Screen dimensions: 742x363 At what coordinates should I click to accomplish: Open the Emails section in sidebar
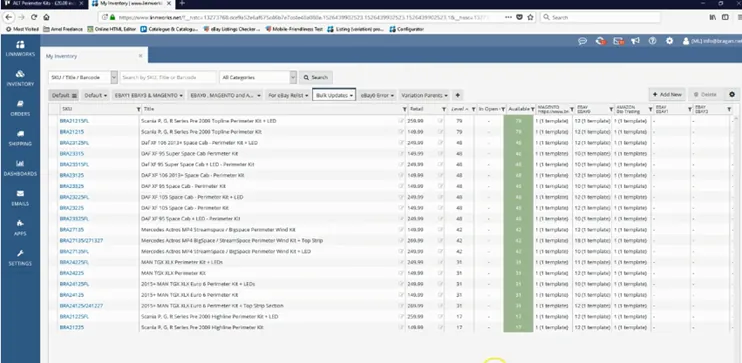[20, 198]
